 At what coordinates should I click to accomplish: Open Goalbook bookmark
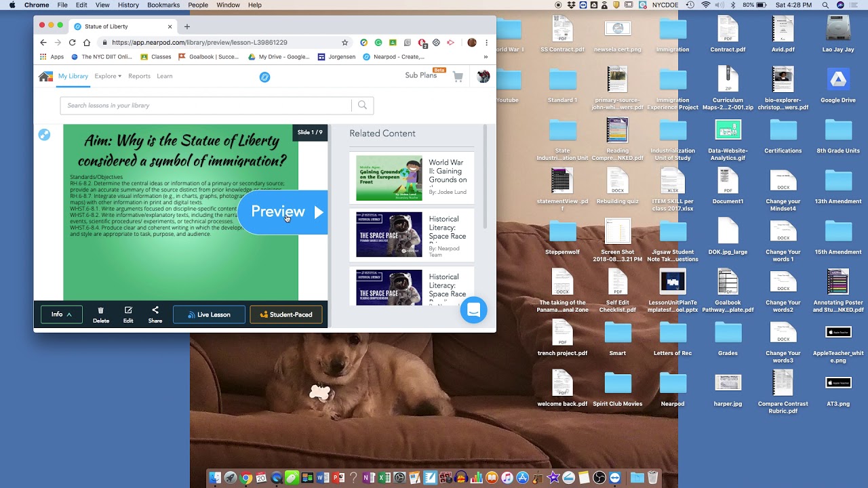pos(210,57)
